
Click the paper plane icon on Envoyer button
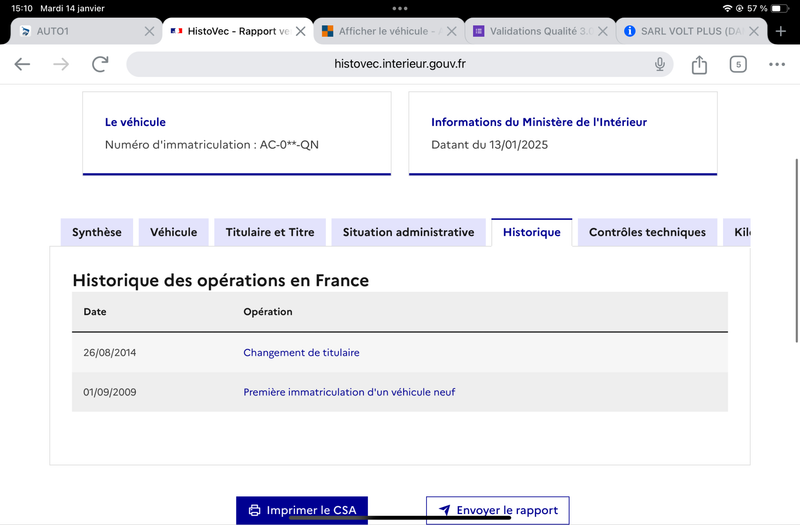point(444,510)
